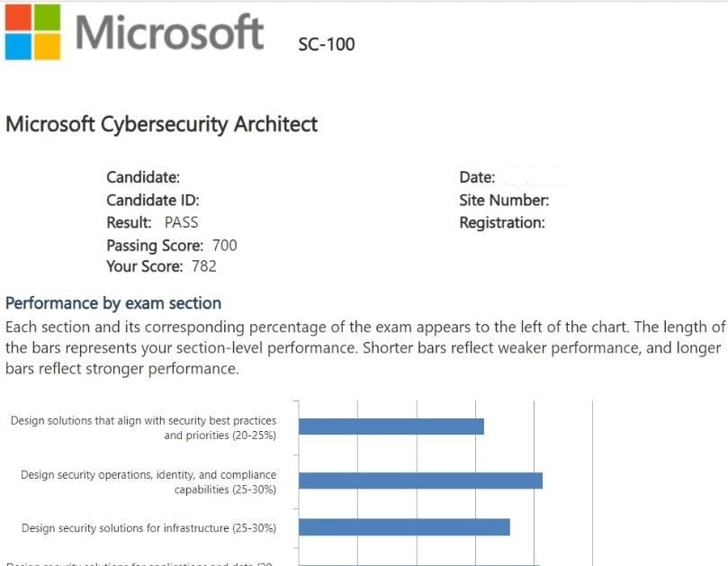Click the Microsoft four-color squares logo
The image size is (728, 566).
pyautogui.click(x=33, y=32)
